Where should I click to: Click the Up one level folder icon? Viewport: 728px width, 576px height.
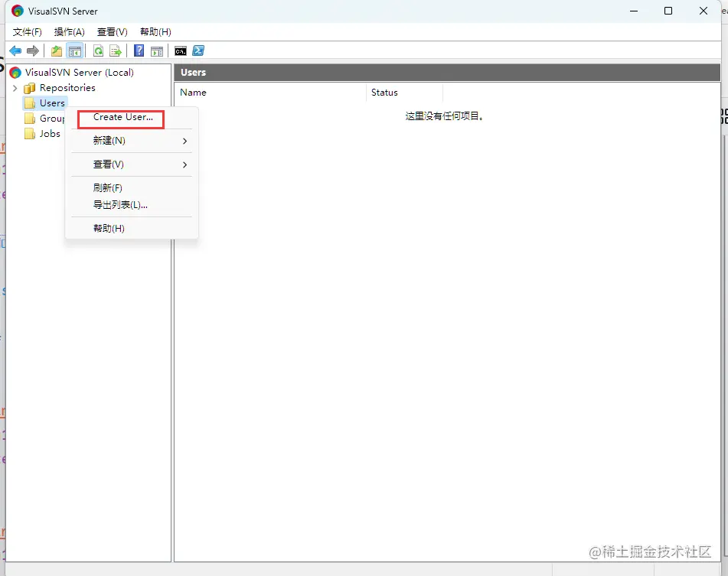(x=57, y=51)
